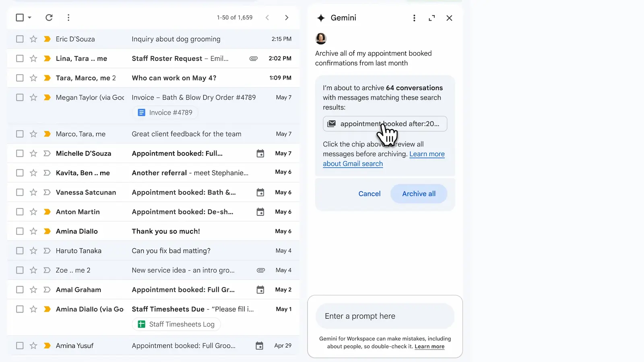Close the Gemini side panel
The height and width of the screenshot is (362, 644).
450,18
